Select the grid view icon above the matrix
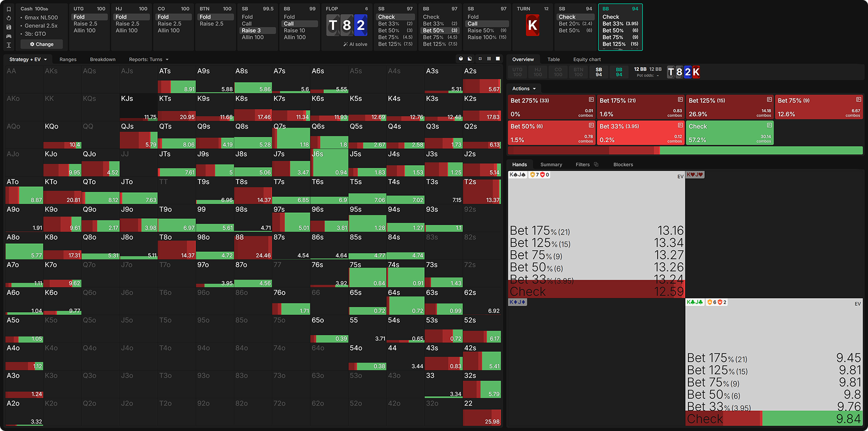The height and width of the screenshot is (431, 868). coord(489,59)
